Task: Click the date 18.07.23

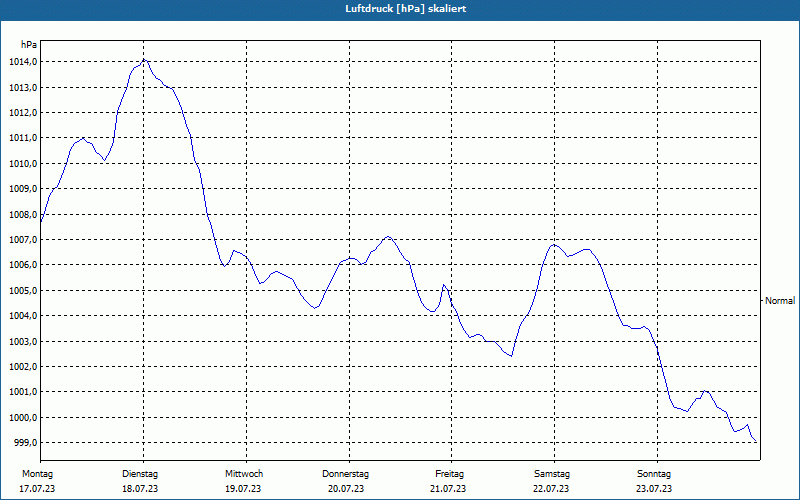Action: point(140,489)
